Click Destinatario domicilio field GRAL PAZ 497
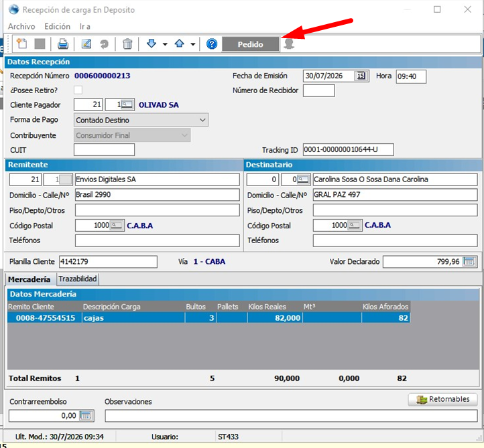Image resolution: width=484 pixels, height=448 pixels. pos(396,195)
